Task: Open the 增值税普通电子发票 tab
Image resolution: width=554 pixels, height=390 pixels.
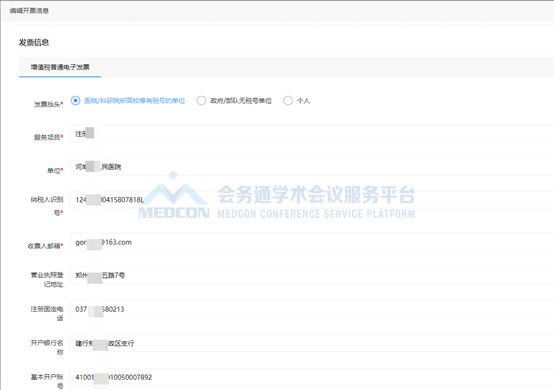Action: pyautogui.click(x=60, y=67)
